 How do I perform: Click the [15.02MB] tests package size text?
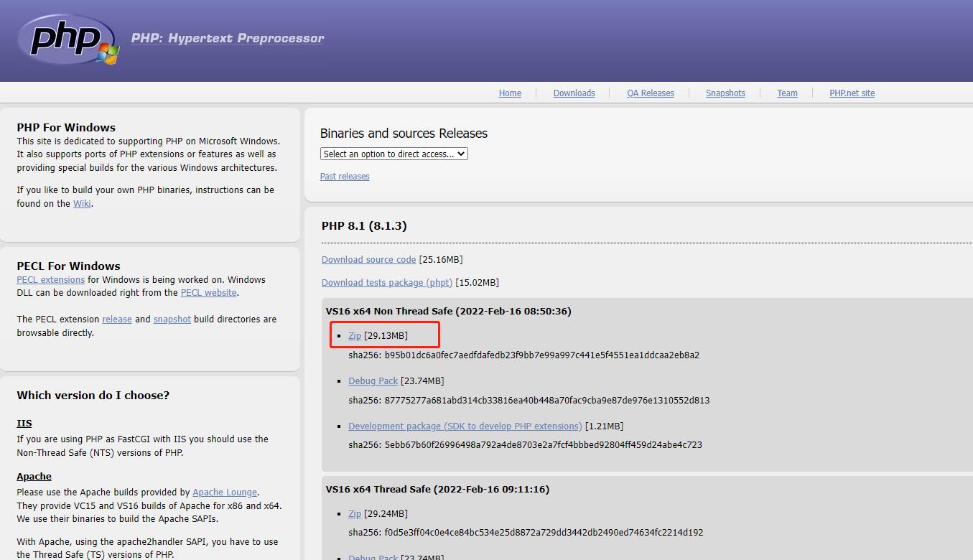477,283
